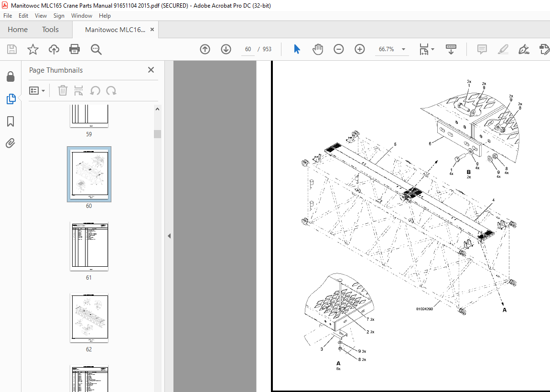
Task: Click detail label B in diagram
Action: pos(469,172)
